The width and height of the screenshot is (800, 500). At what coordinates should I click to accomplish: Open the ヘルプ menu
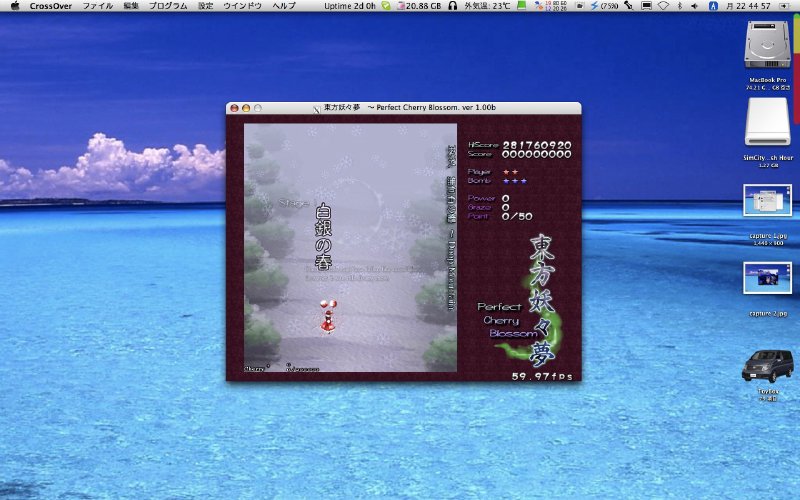[x=284, y=6]
